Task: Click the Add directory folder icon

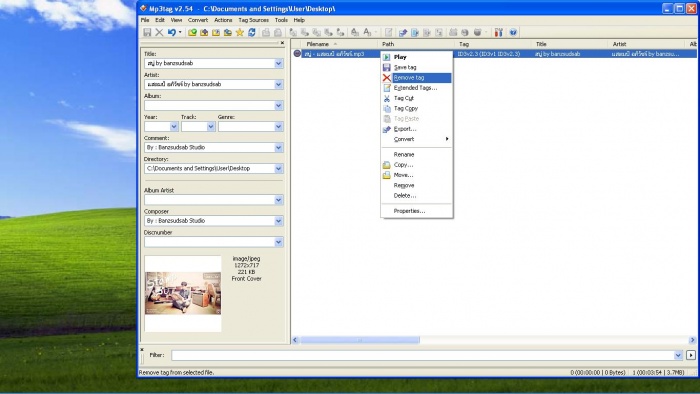Action: [x=204, y=32]
